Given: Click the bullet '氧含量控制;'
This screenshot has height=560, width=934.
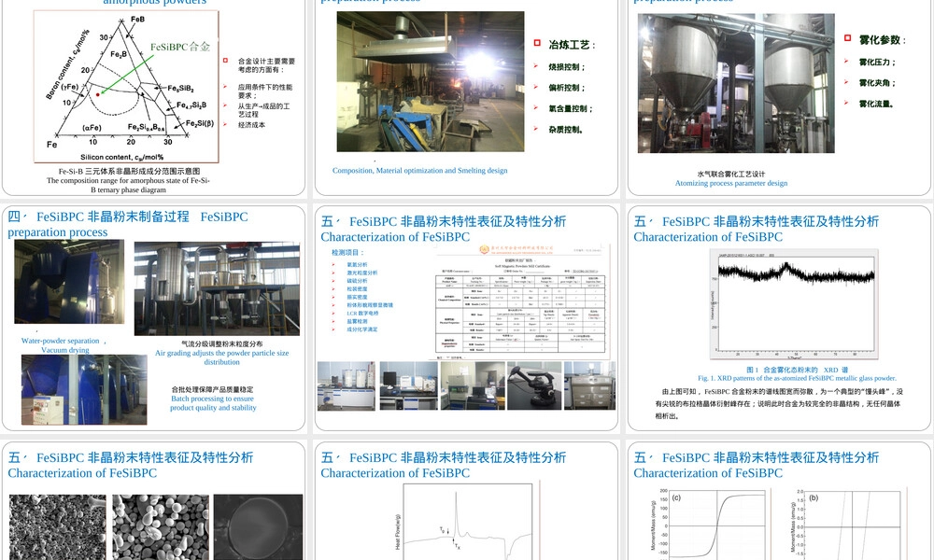Looking at the screenshot, I should click(571, 109).
